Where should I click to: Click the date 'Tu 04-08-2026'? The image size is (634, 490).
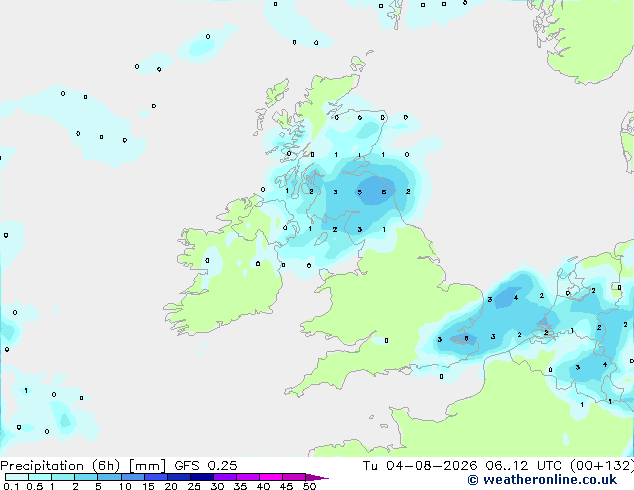(420, 466)
